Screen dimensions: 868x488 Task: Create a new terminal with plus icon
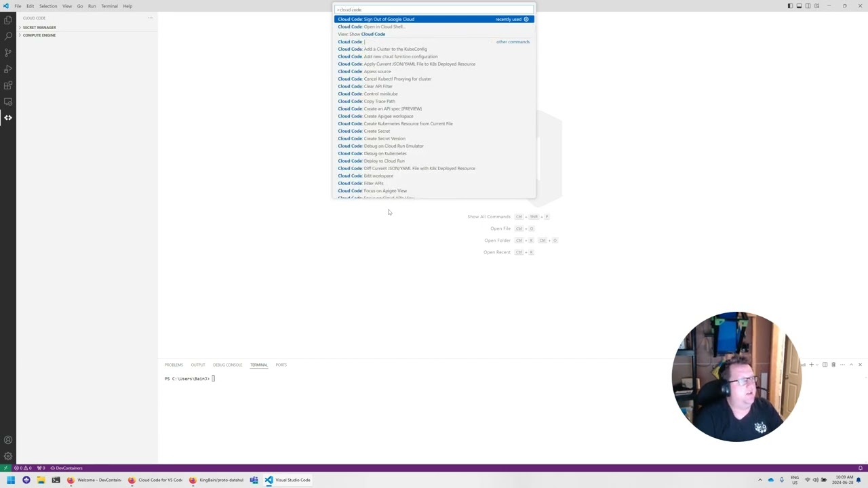(811, 365)
